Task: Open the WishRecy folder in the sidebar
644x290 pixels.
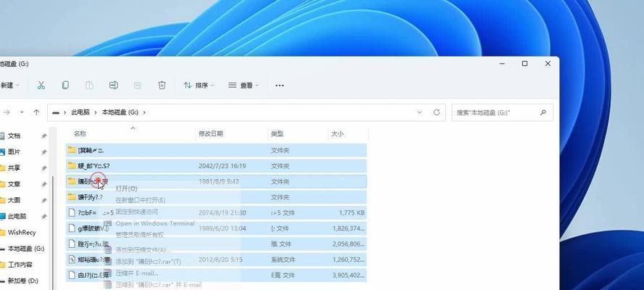Action: tap(22, 233)
